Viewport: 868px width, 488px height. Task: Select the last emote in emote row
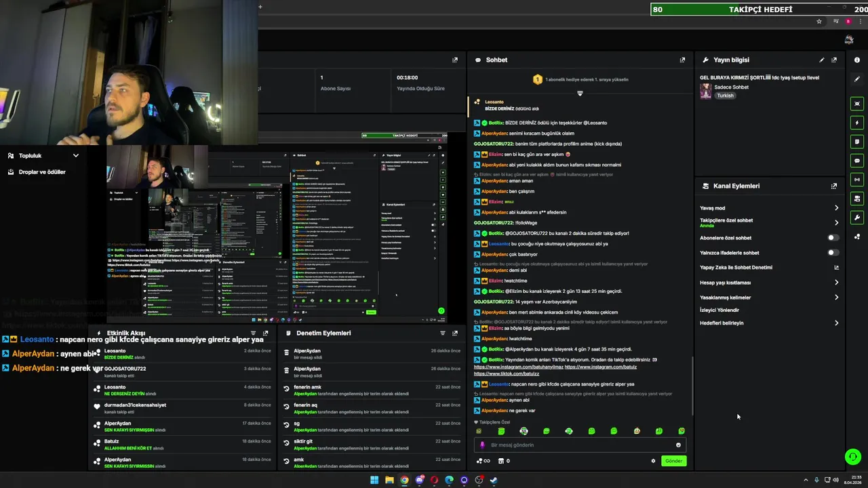(x=682, y=431)
